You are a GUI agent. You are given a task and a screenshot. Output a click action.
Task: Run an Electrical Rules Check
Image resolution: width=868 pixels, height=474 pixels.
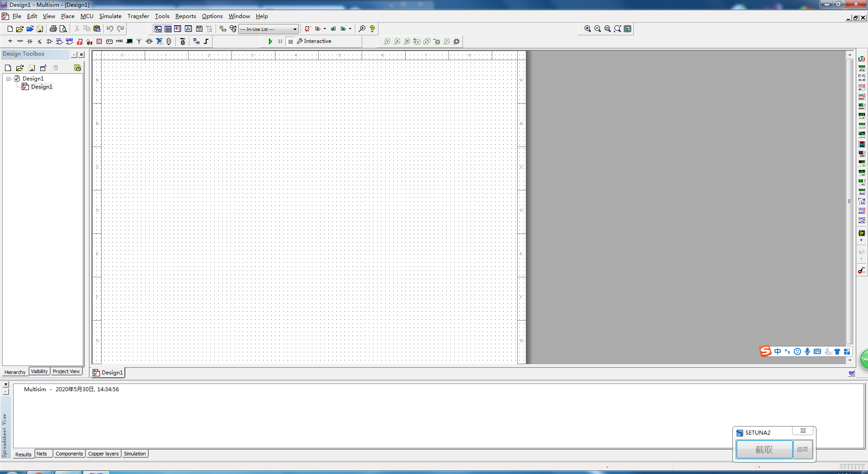307,28
